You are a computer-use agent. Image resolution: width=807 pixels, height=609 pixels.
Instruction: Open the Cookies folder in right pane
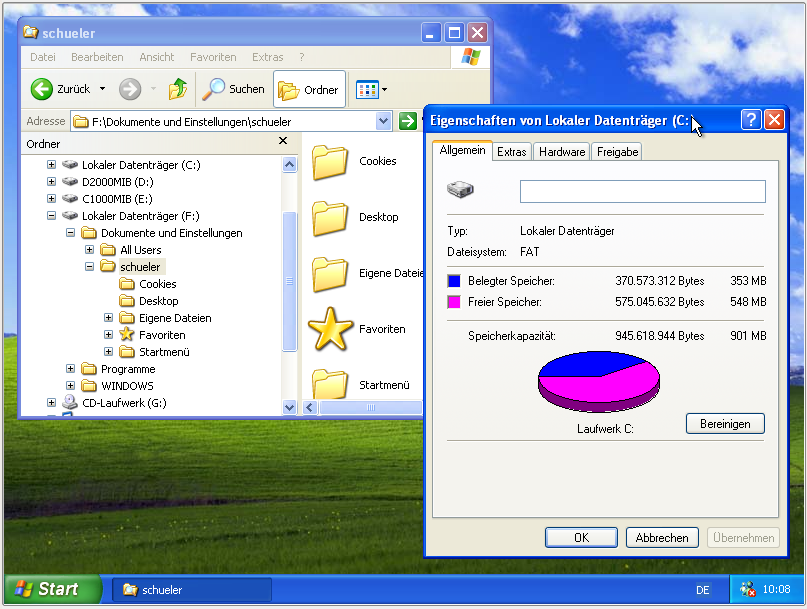[x=329, y=161]
